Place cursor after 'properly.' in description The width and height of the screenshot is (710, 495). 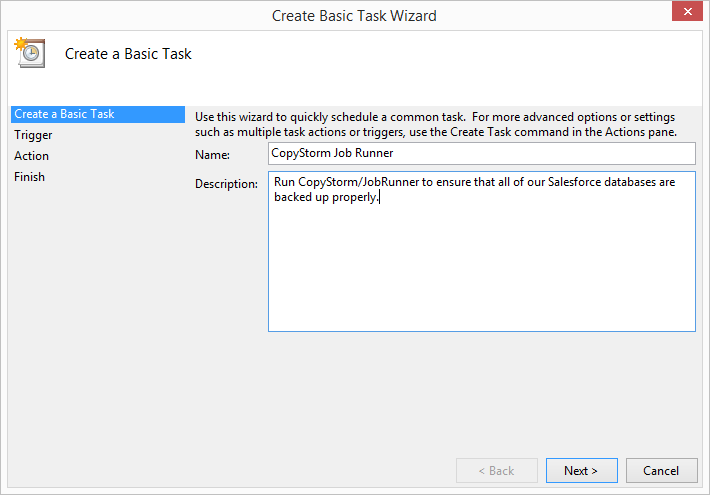pos(380,197)
